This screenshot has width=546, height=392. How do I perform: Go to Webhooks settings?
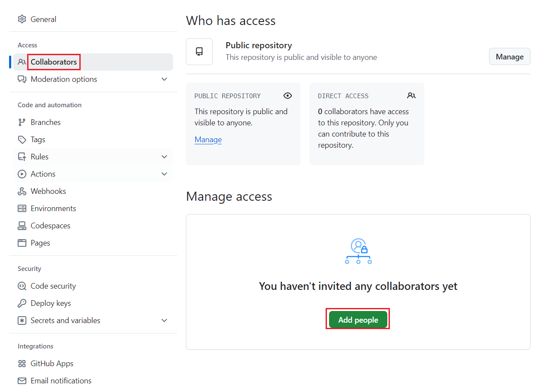[x=93, y=191]
